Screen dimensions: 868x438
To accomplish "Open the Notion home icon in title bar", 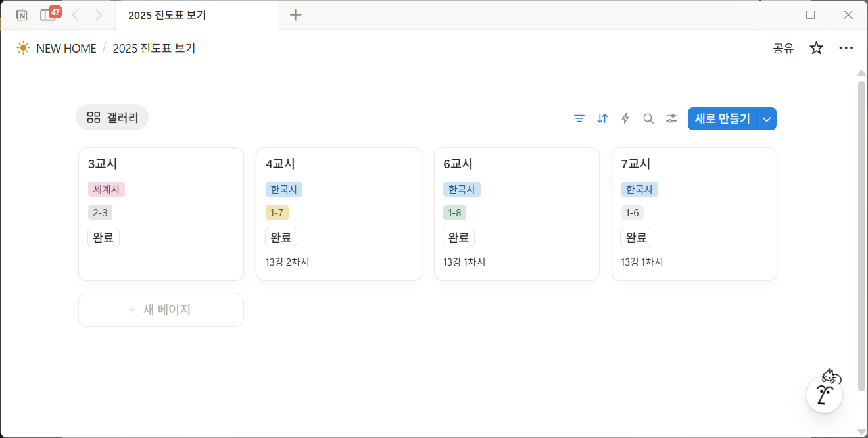I will pyautogui.click(x=22, y=14).
